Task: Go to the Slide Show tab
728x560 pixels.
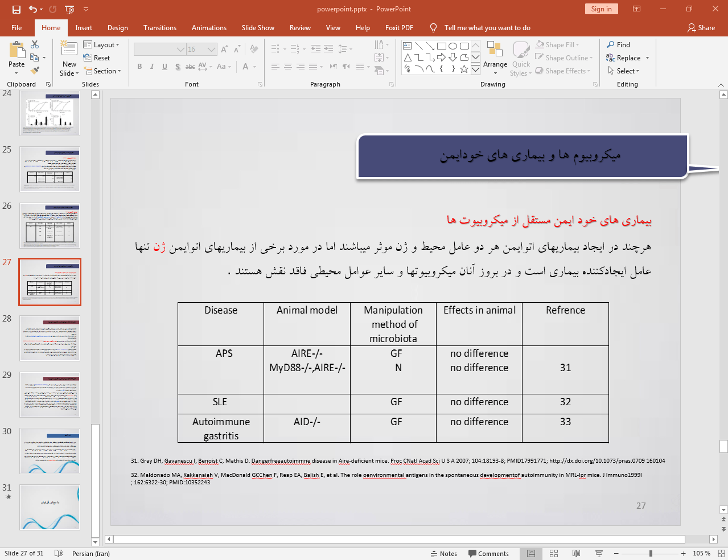Action: pyautogui.click(x=258, y=28)
